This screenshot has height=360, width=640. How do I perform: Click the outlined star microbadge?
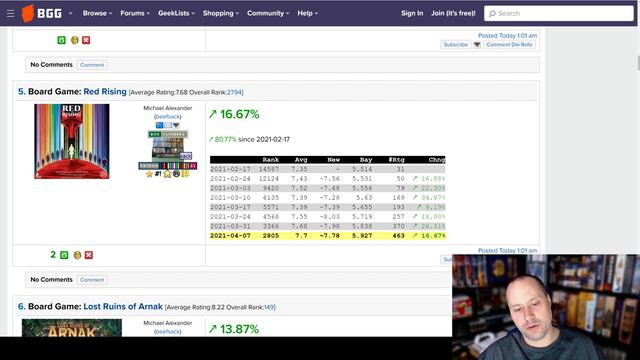(x=167, y=174)
